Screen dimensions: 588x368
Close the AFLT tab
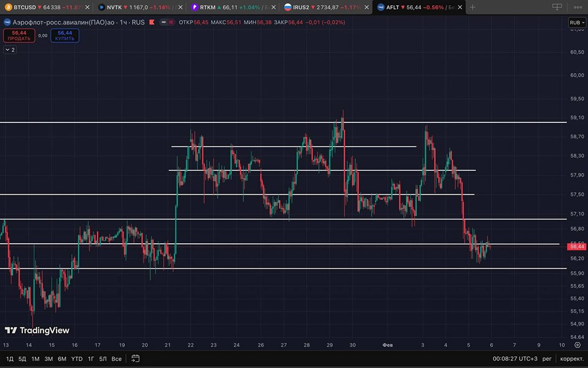coord(460,7)
